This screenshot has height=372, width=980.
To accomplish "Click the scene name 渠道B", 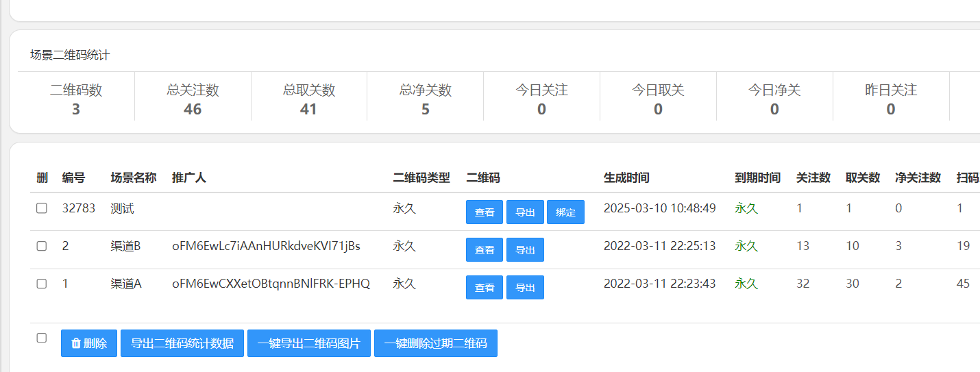I will coord(125,246).
